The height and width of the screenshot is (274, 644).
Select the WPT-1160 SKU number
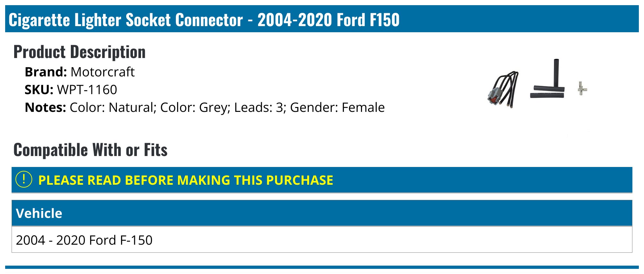click(87, 90)
